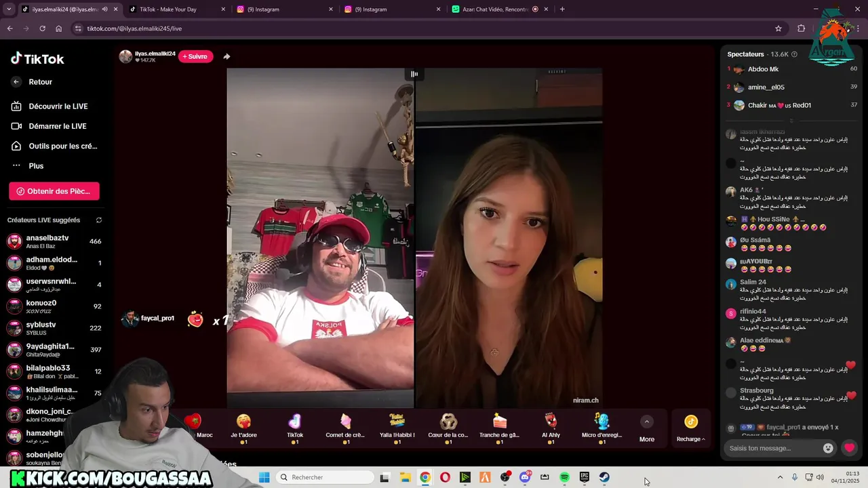This screenshot has height=488, width=868.
Task: Open Outils pour les créateurs menu item
Action: click(54, 146)
